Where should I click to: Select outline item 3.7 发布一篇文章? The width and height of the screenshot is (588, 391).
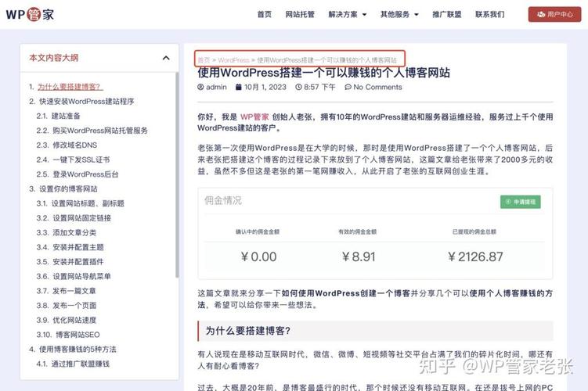74,291
